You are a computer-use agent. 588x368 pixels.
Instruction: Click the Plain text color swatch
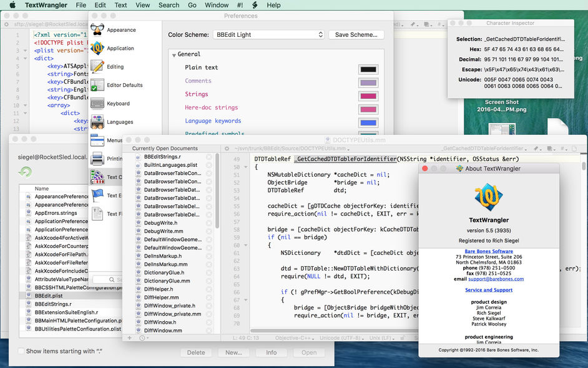tap(368, 69)
